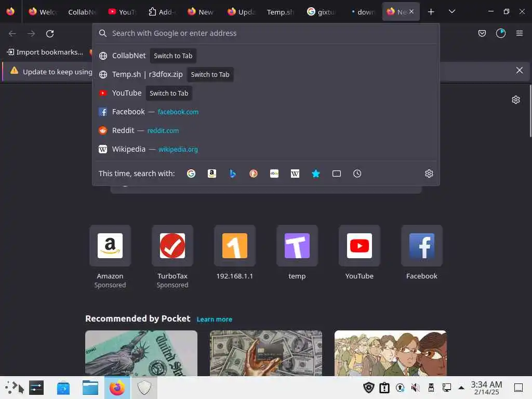Viewport: 532px width, 399px height.
Task: Search with Wikipedia one-off icon
Action: click(295, 174)
